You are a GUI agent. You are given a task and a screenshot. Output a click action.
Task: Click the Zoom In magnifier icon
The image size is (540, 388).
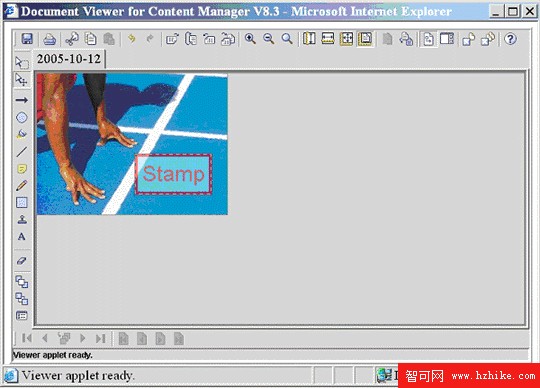pos(250,39)
